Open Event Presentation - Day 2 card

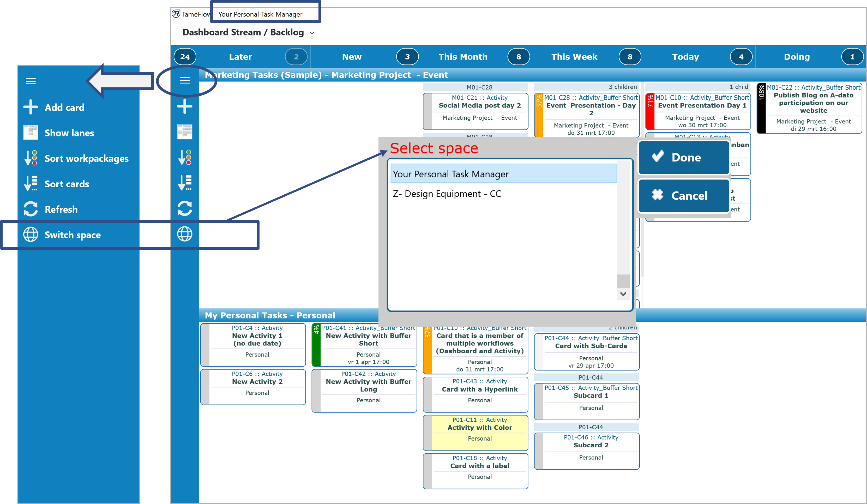tap(587, 115)
